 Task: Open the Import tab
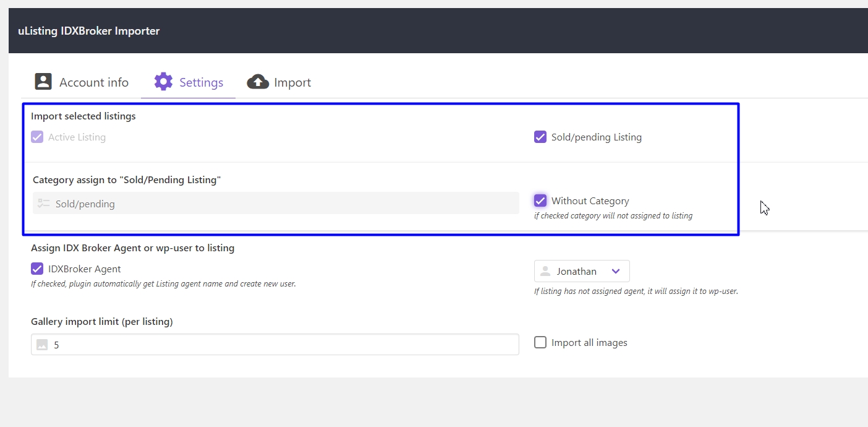tap(279, 82)
